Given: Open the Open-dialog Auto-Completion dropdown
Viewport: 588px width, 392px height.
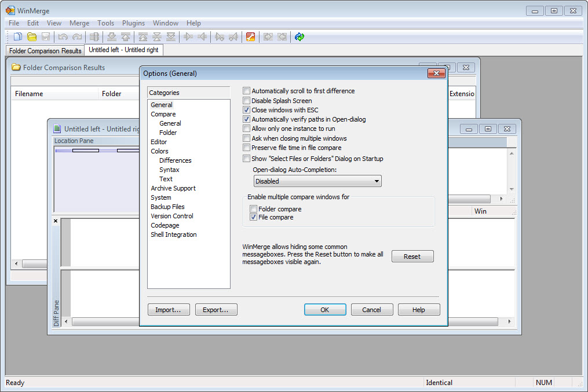Looking at the screenshot, I should (x=317, y=181).
